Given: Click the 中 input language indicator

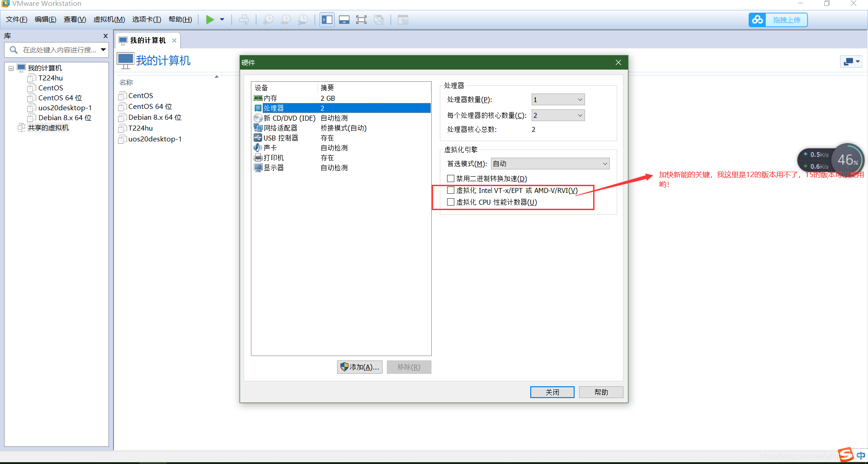Looking at the screenshot, I should (861, 455).
